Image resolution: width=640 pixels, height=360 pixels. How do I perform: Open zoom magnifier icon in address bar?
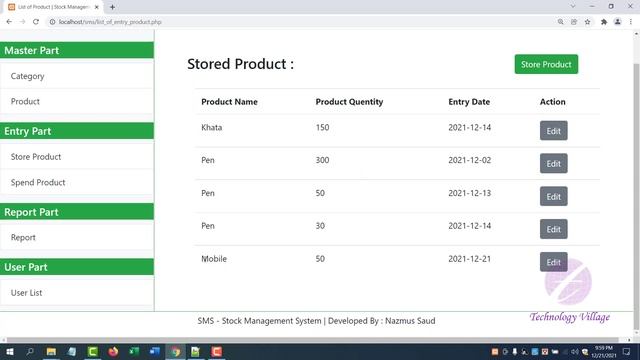pyautogui.click(x=560, y=22)
